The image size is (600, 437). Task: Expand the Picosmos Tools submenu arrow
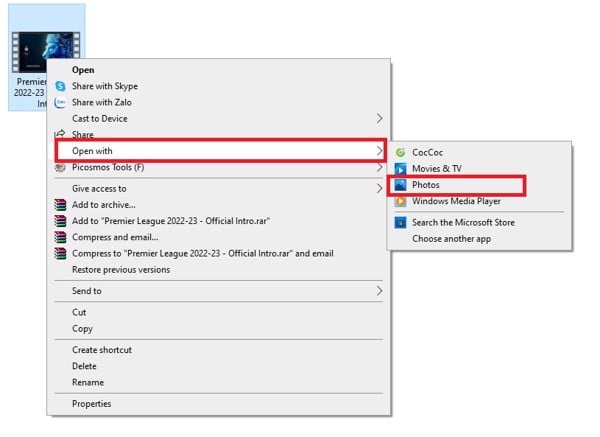point(379,167)
